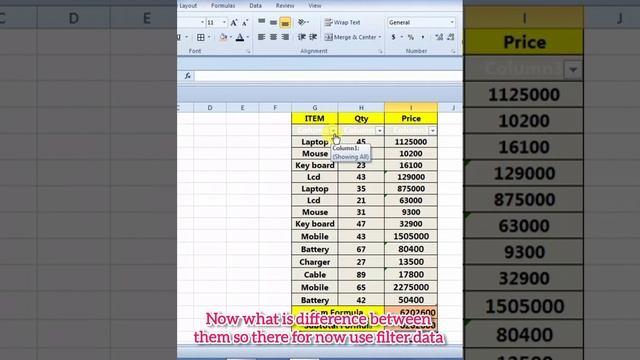Select the Middle Align icon
Viewport: 640px width, 360px height.
pyautogui.click(x=273, y=22)
